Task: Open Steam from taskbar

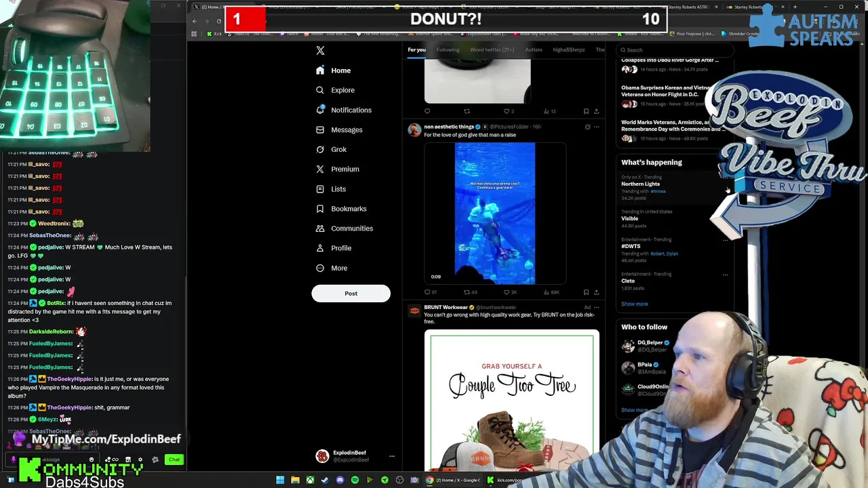Action: tap(325, 481)
